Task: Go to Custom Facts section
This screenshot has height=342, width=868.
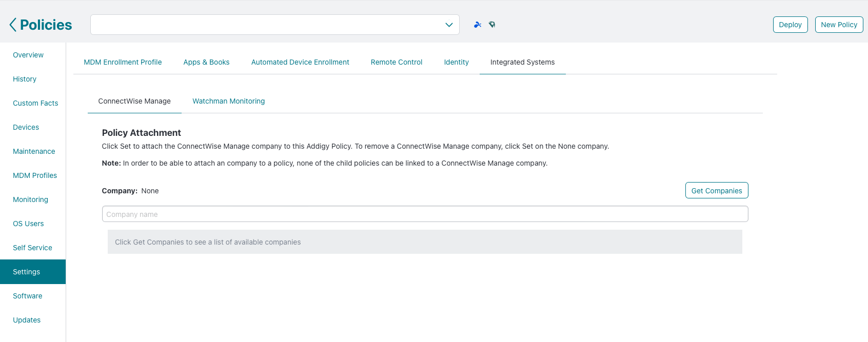Action: [x=35, y=103]
